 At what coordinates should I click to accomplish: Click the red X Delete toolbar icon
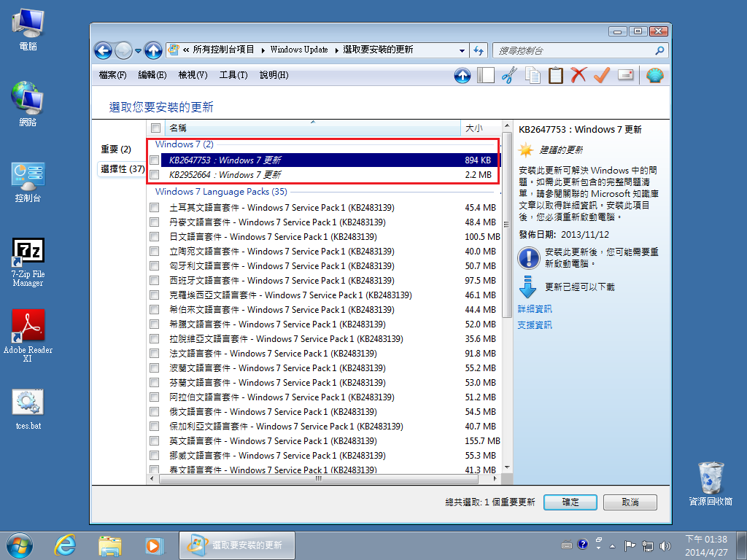[578, 75]
